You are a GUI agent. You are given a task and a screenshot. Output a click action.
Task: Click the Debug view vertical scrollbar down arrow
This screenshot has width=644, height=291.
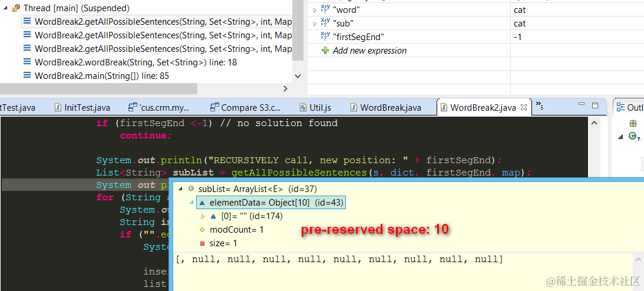298,76
